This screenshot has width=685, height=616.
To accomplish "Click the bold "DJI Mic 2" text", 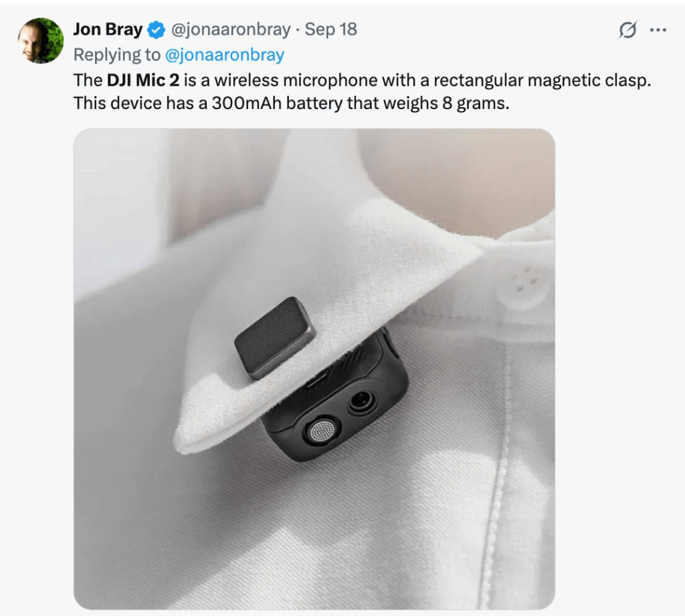I will [143, 80].
